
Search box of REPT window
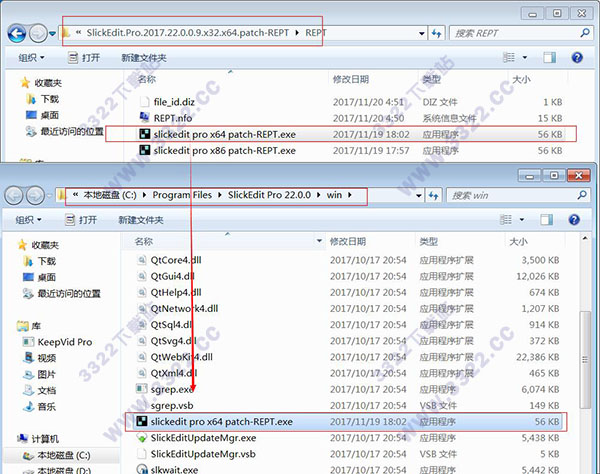(520, 34)
